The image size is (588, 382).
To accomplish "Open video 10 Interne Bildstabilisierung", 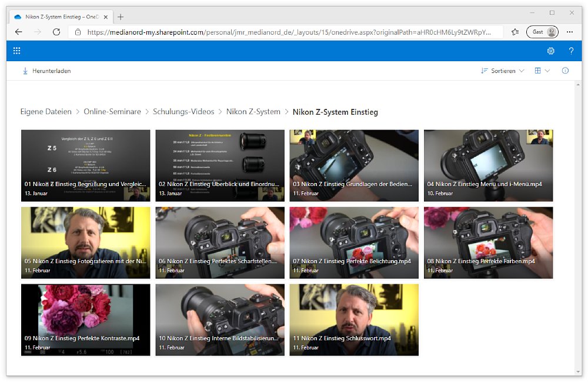I will click(220, 320).
